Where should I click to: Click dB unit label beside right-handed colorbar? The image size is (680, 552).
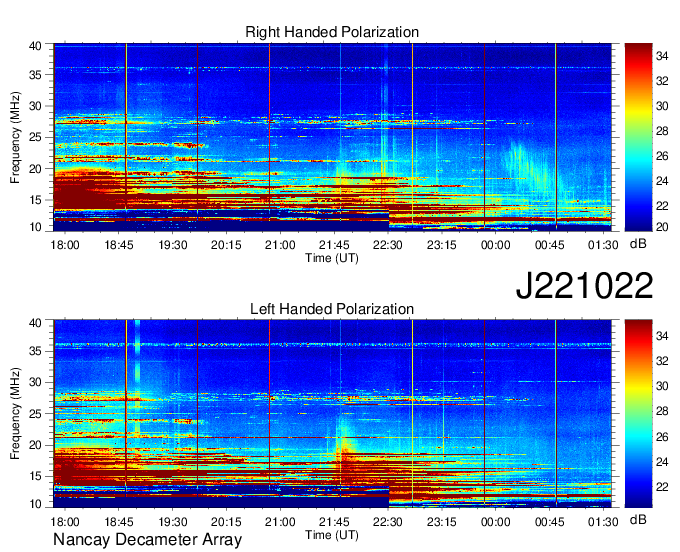coord(638,244)
